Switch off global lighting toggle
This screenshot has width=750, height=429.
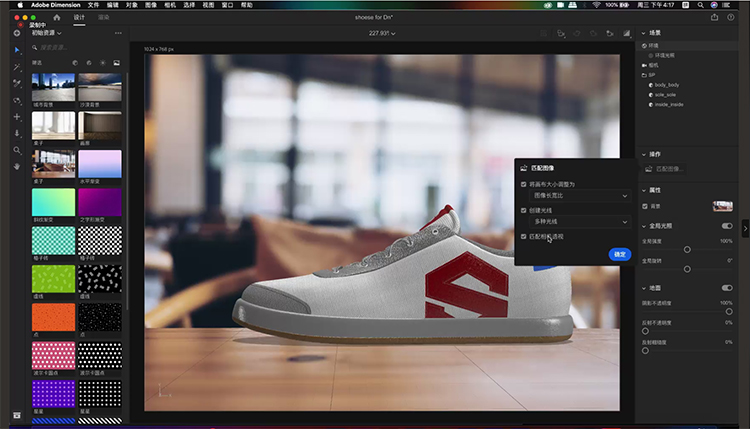[x=727, y=226]
